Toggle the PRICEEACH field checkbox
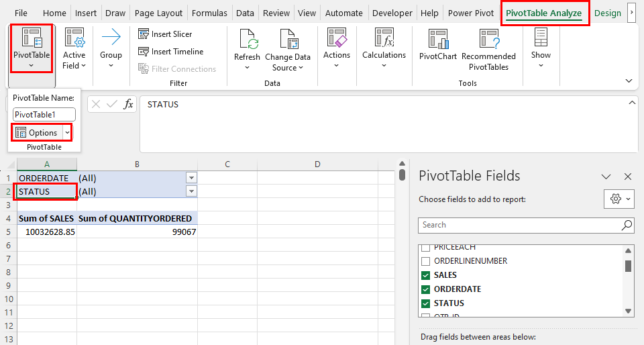Screen dimensions: 644x345 [426, 247]
